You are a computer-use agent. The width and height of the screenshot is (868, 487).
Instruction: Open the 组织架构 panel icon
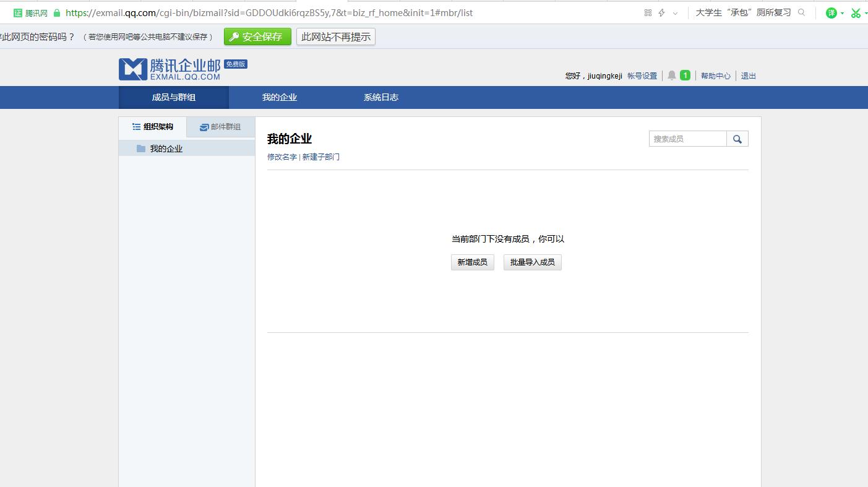click(x=135, y=127)
